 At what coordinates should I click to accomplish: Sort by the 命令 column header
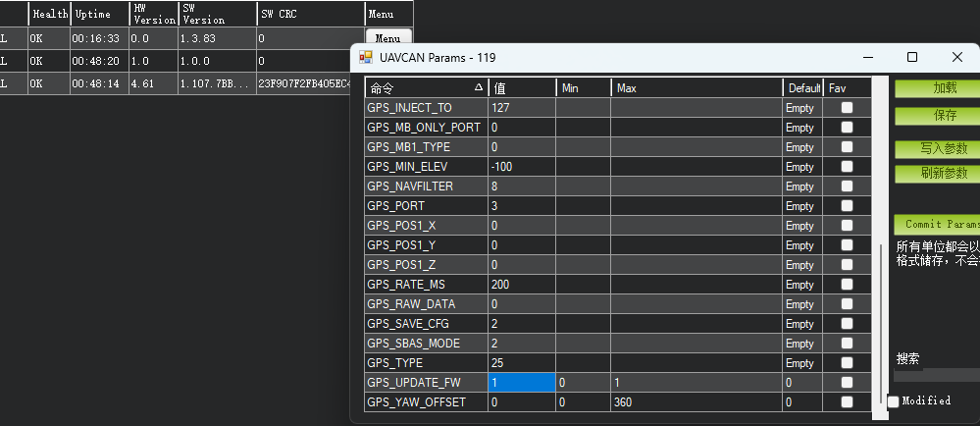click(x=427, y=87)
